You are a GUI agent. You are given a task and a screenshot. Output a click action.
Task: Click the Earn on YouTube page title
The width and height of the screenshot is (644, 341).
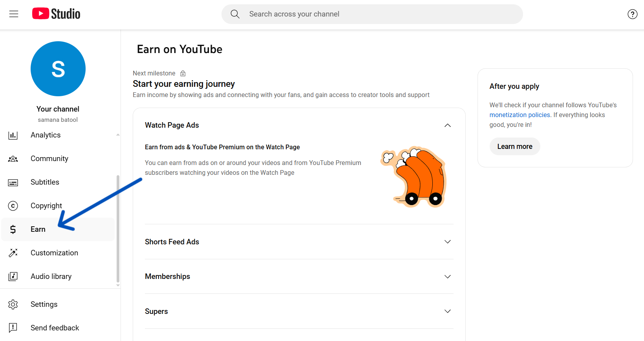tap(179, 49)
